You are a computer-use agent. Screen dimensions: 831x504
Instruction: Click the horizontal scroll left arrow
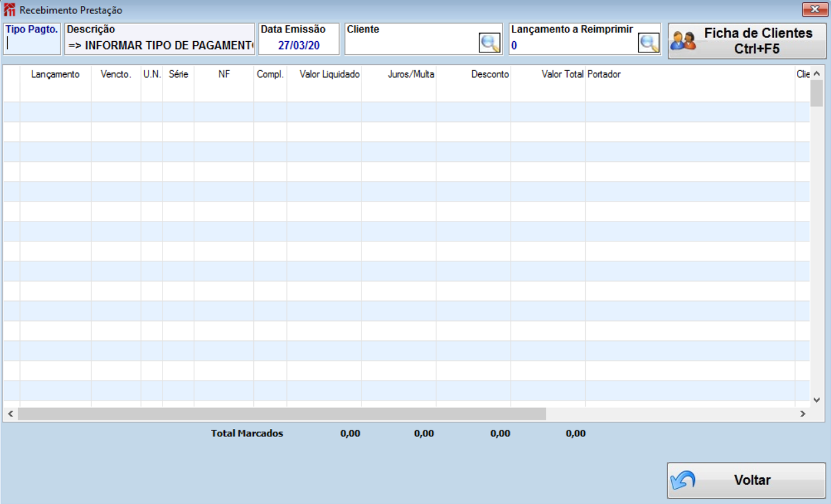pyautogui.click(x=10, y=414)
